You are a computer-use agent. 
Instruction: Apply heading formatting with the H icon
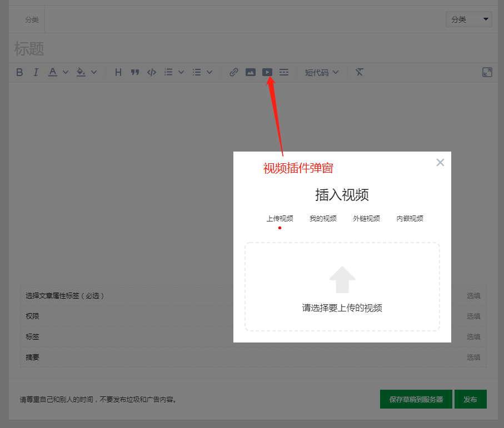[x=117, y=72]
